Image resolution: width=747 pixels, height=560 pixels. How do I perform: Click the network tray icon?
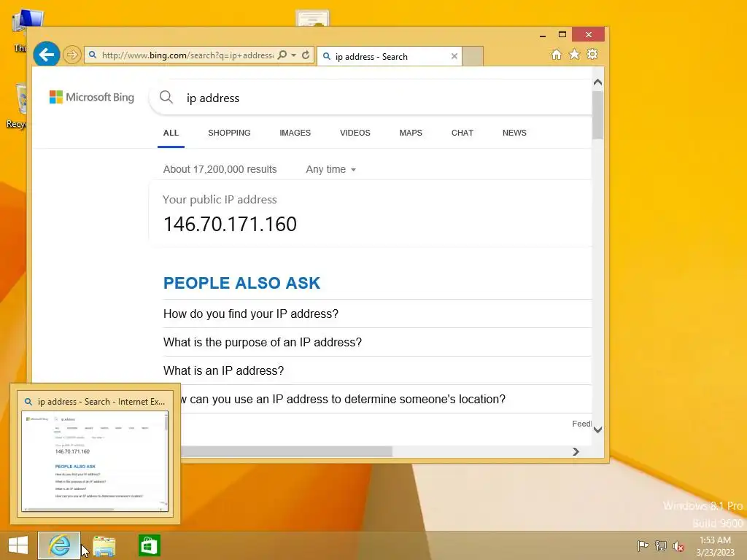(x=661, y=545)
